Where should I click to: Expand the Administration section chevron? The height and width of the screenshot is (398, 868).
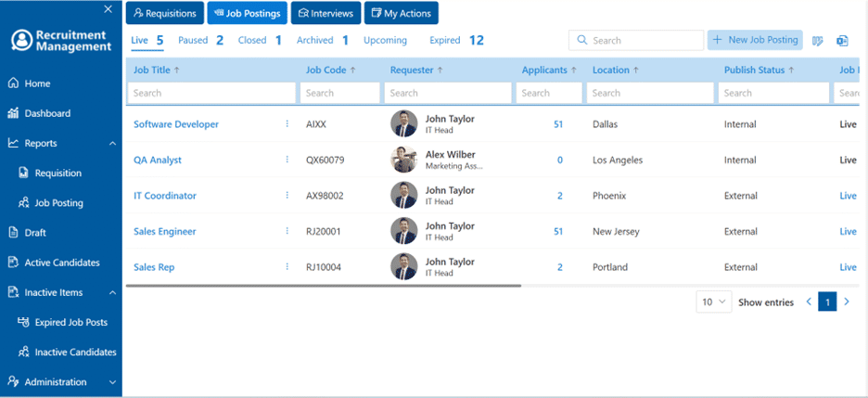[x=112, y=382]
